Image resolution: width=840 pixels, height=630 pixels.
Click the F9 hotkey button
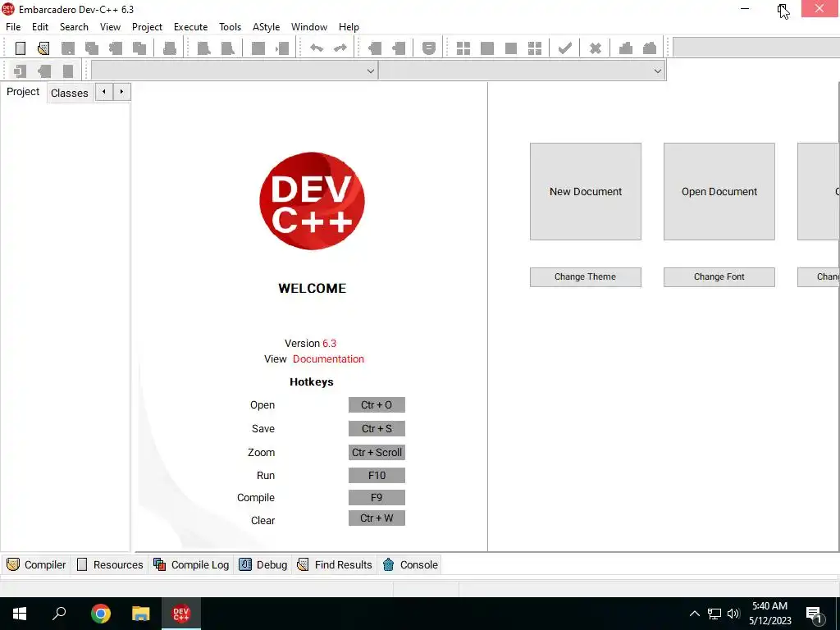pos(377,498)
